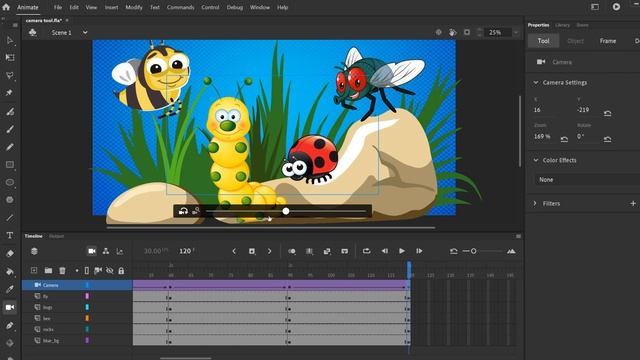640x360 pixels.
Task: Open the Insert Keyframe dropdown button
Action: pos(252,251)
